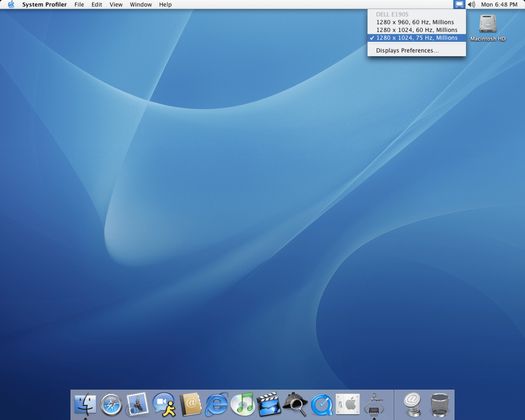This screenshot has width=525, height=420.
Task: Click the volume icon in menu bar
Action: point(471,4)
